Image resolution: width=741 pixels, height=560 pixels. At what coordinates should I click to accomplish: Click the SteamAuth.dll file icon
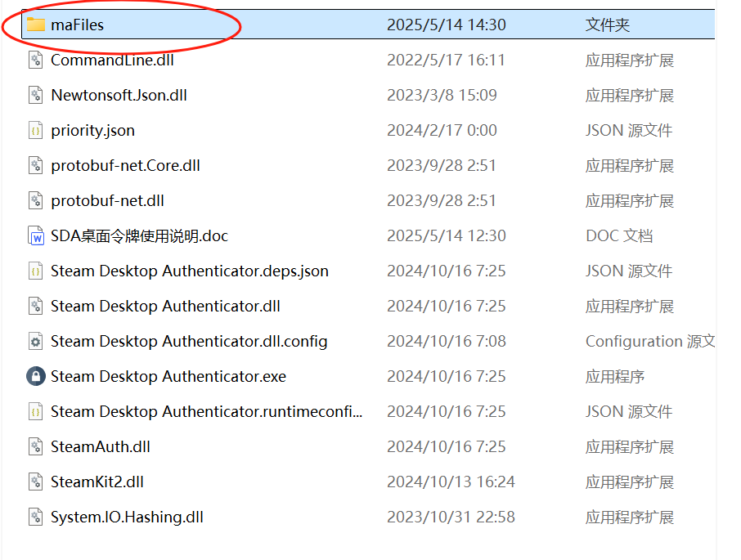point(36,446)
